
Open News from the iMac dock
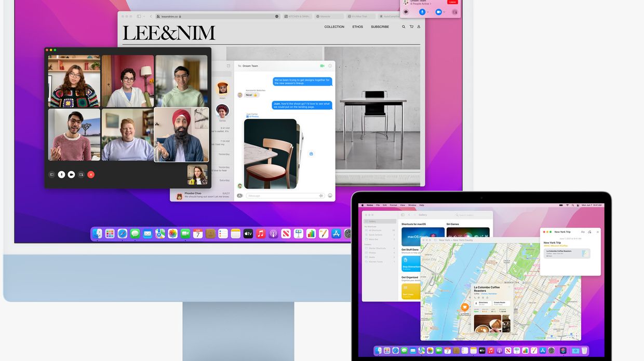click(x=286, y=234)
